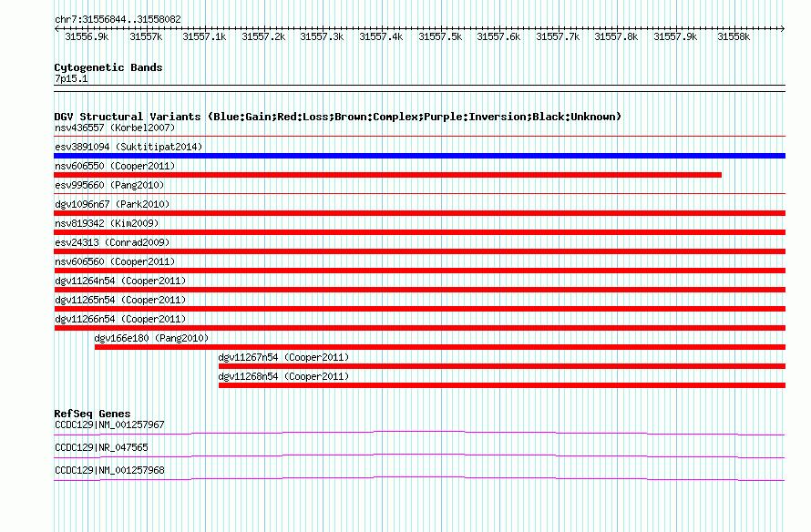Open variant nsv819342 (Kim2009) label
This screenshot has width=811, height=532.
point(107,223)
